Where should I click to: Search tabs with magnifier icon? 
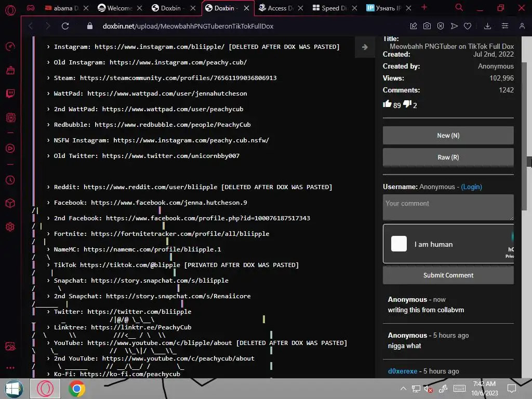[459, 7]
